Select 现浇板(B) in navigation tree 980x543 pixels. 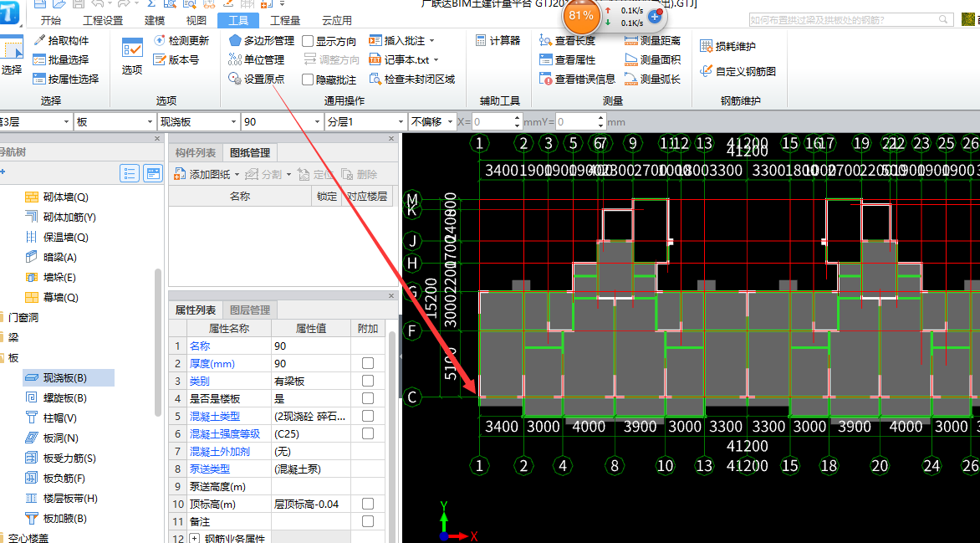65,378
